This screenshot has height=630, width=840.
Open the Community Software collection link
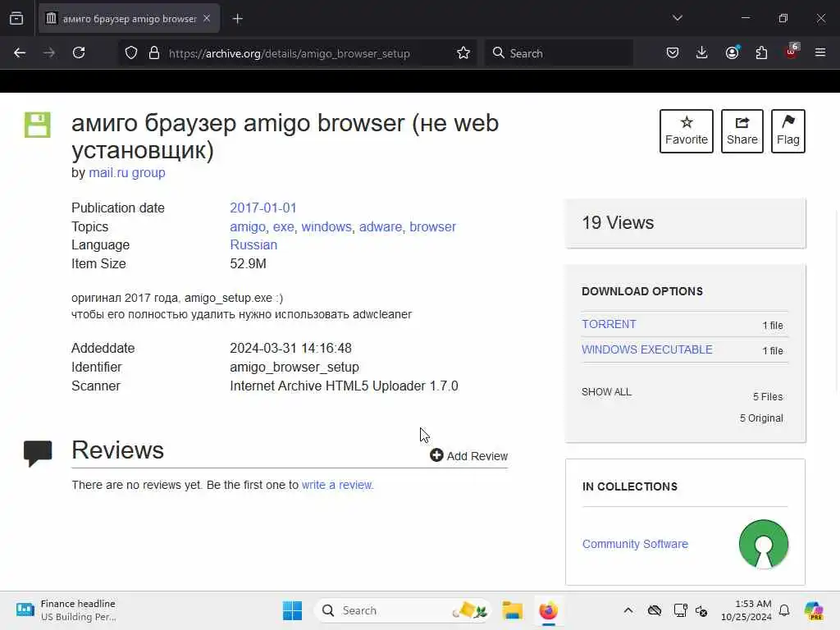pyautogui.click(x=636, y=544)
